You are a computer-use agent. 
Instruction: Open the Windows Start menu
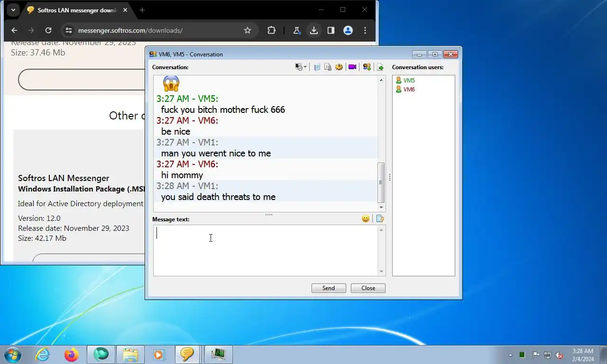coord(12,355)
